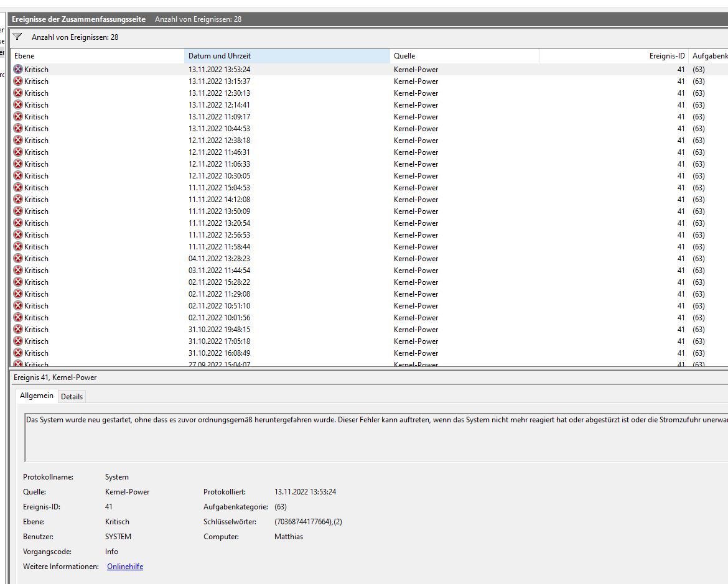Viewport: 728px width, 584px height.
Task: Sort by Datum und Uhrzeit column
Action: tap(287, 56)
